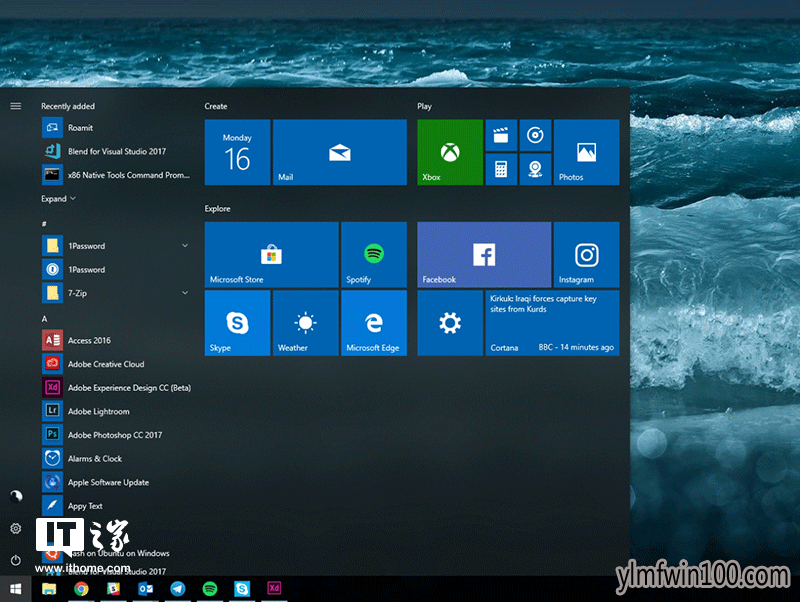The image size is (800, 602).
Task: Open the Instagram tile
Action: point(587,255)
